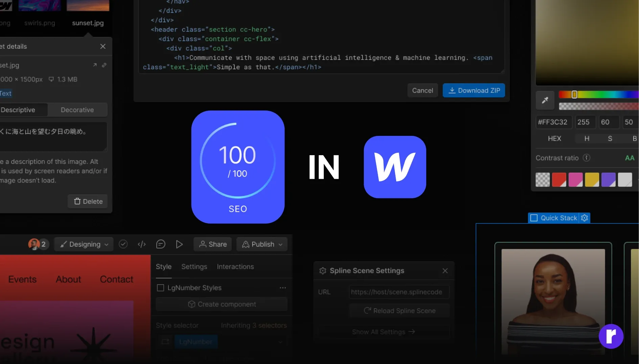This screenshot has width=639, height=364.
Task: Click the About nav link
Action: 68,279
